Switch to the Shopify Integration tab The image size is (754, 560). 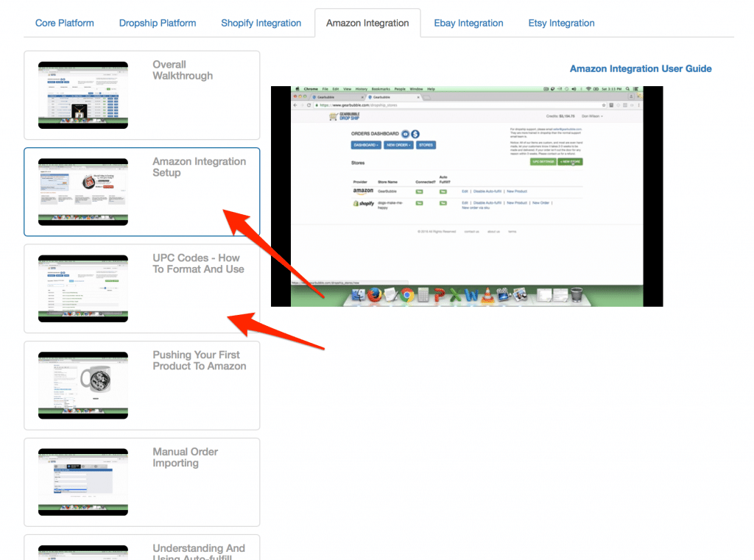coord(261,23)
